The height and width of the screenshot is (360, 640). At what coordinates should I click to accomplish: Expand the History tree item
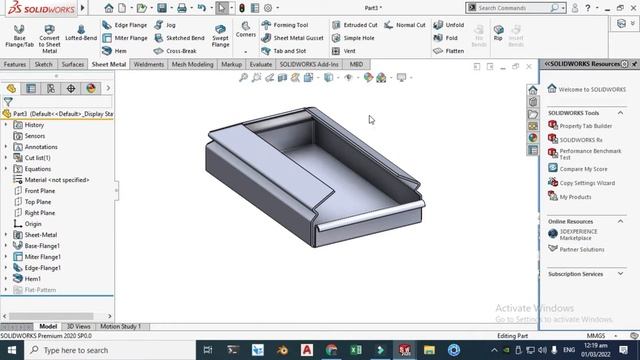coord(6,124)
